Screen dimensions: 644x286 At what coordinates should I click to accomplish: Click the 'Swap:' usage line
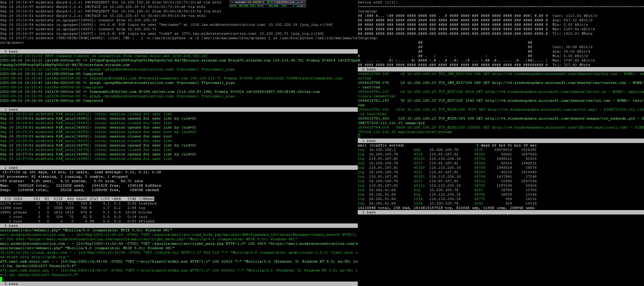[79, 190]
